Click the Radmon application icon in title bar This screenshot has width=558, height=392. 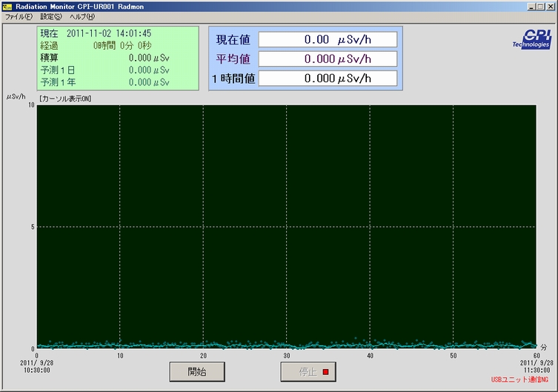pyautogui.click(x=7, y=6)
